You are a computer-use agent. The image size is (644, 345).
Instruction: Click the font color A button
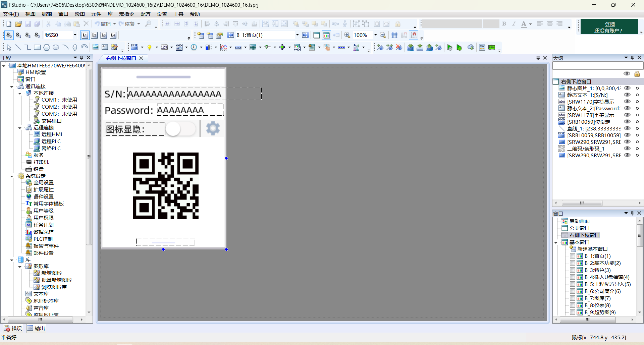click(524, 24)
